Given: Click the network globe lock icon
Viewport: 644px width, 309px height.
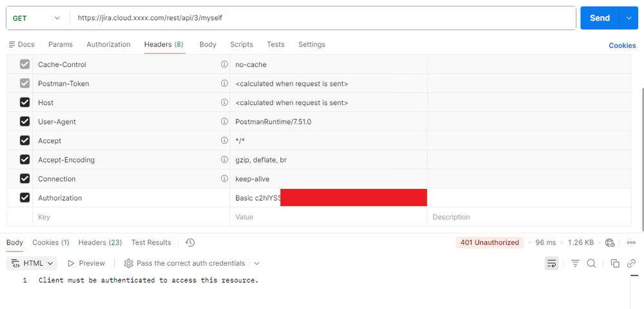Looking at the screenshot, I should (610, 243).
